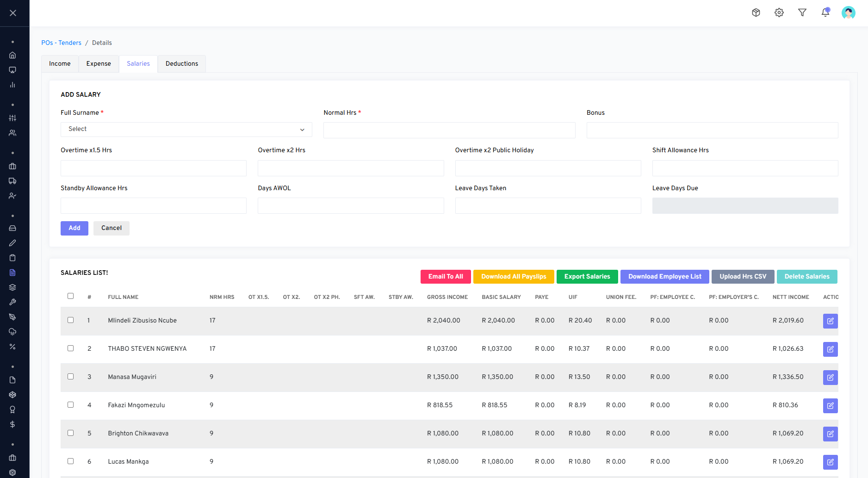Focus the Bonus input field
This screenshot has width=868, height=478.
pyautogui.click(x=713, y=130)
